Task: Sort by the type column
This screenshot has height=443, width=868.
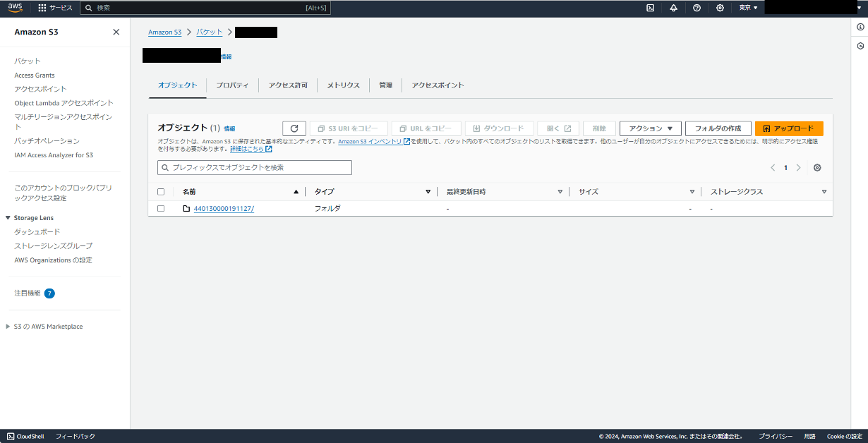Action: (428, 192)
